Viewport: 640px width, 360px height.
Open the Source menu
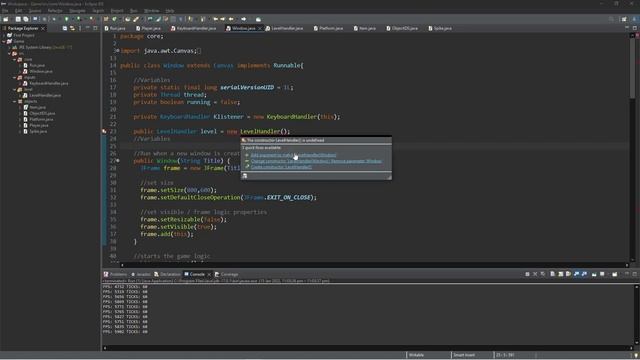coord(35,11)
